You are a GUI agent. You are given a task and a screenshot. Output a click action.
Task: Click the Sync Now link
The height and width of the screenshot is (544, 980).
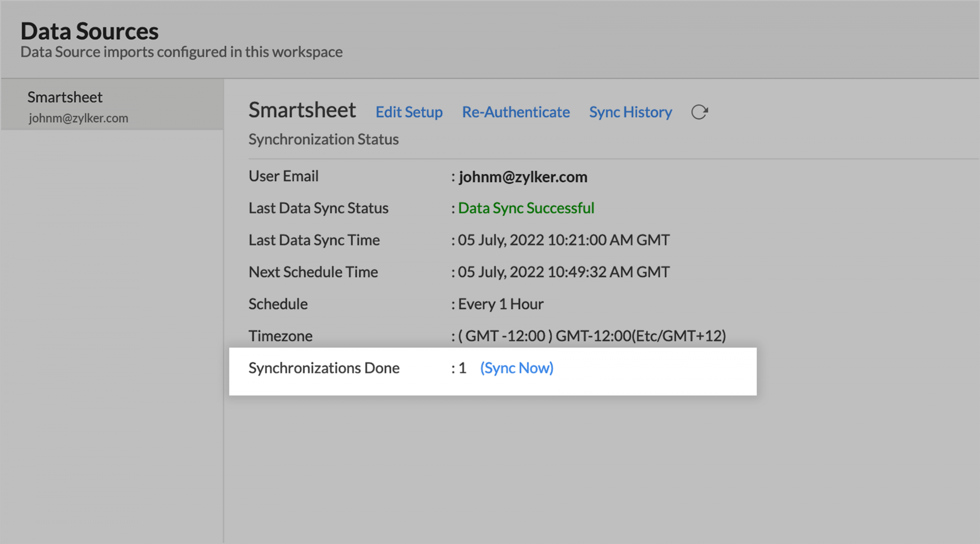coord(516,368)
